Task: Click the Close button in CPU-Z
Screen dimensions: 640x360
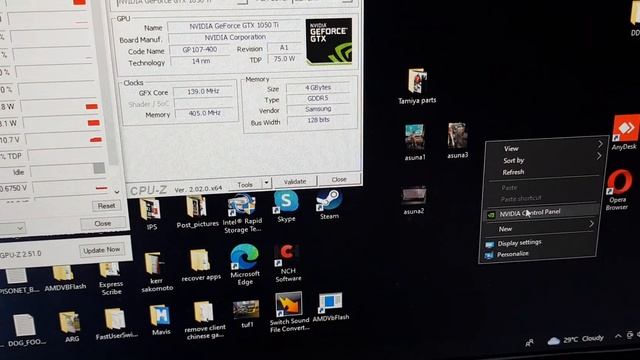Action: 339,179
